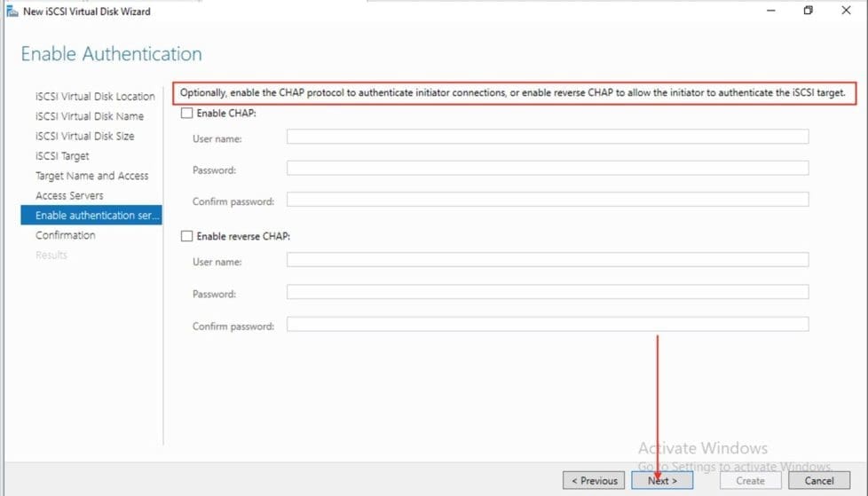Click the iSCSI wizard icon in title bar
868x496 pixels.
(12, 12)
